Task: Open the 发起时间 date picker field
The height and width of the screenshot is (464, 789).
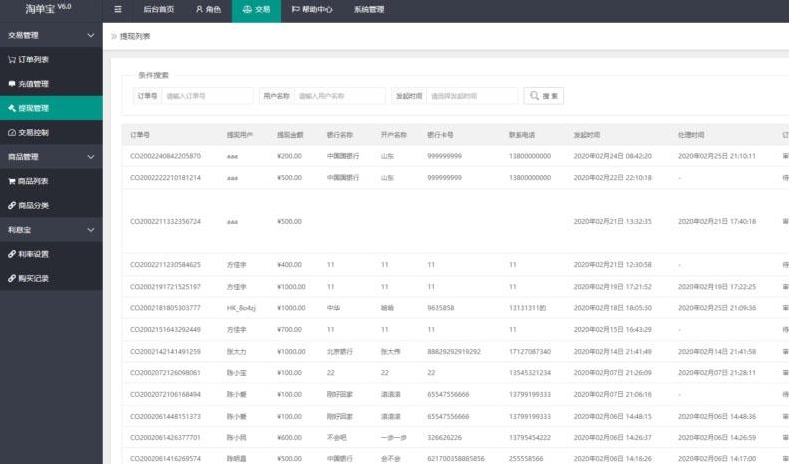Action: (x=472, y=96)
